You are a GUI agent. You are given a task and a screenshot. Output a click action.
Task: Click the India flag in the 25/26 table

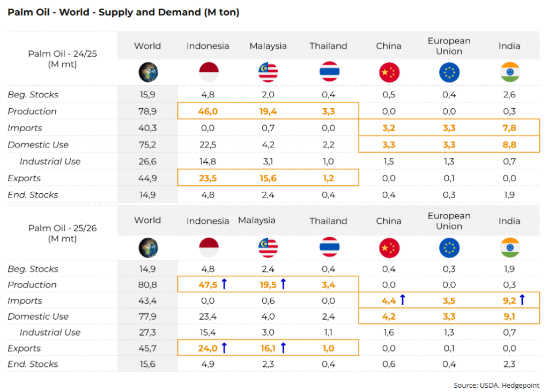click(x=509, y=247)
